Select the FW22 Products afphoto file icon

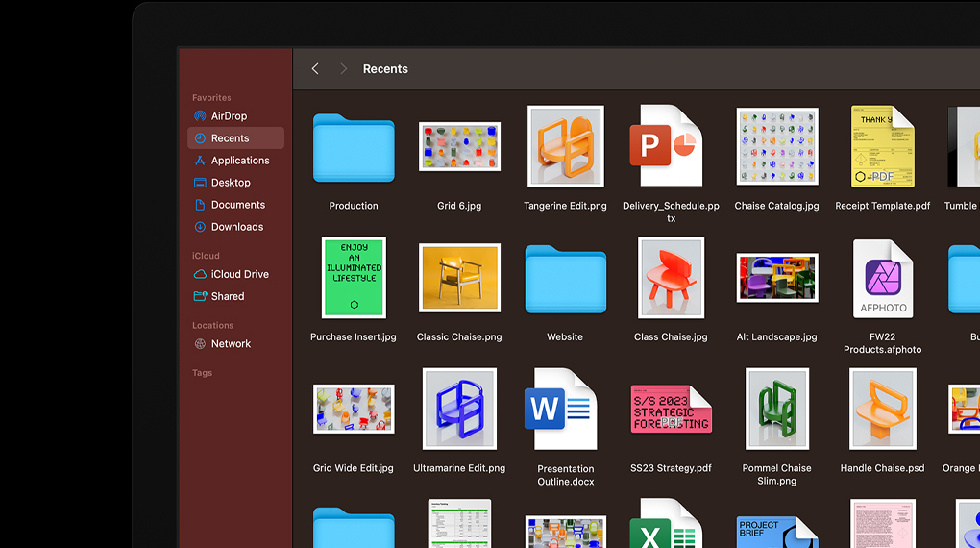point(882,279)
